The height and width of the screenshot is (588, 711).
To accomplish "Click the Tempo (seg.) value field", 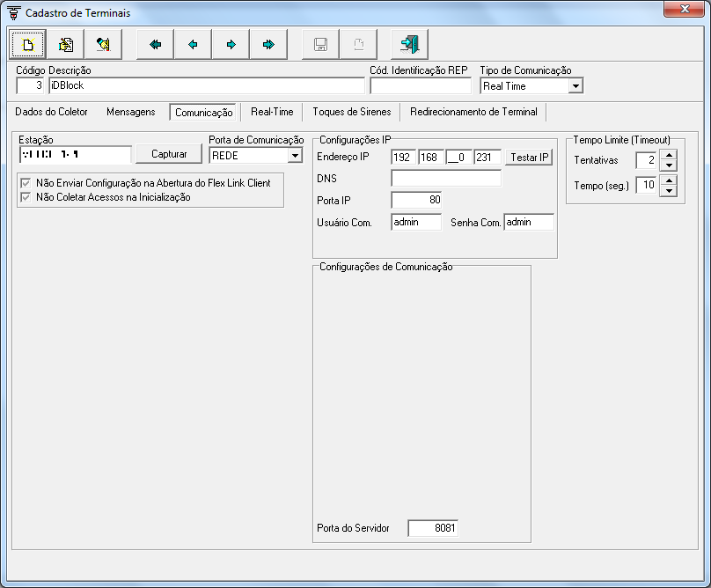I will [x=646, y=185].
